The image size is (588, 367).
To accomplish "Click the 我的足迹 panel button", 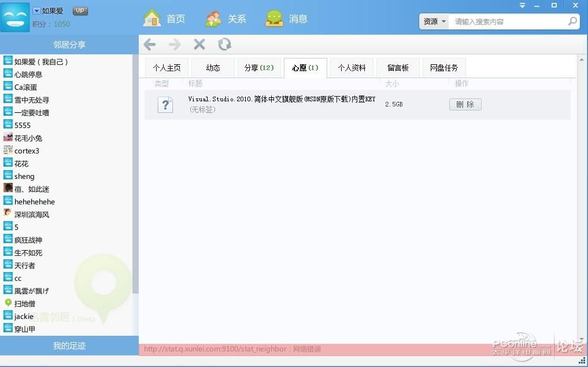I will click(x=69, y=346).
